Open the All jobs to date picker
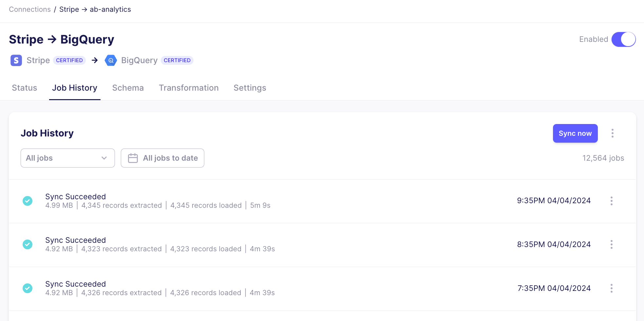 (162, 158)
